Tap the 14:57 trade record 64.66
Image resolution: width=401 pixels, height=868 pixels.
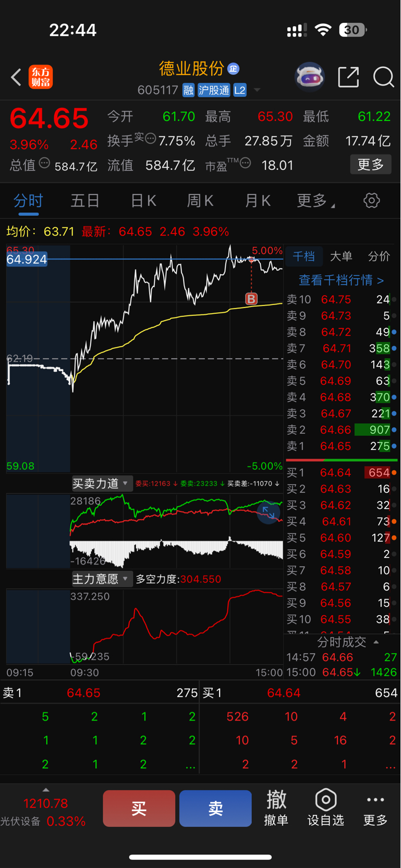pyautogui.click(x=342, y=657)
